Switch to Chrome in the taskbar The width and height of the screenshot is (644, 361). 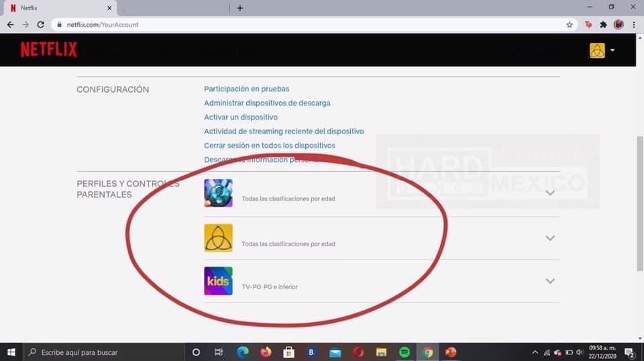coord(427,352)
